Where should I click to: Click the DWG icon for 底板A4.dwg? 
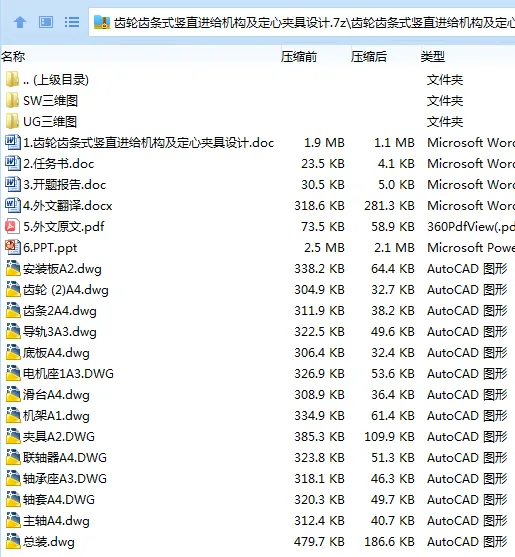coord(13,352)
